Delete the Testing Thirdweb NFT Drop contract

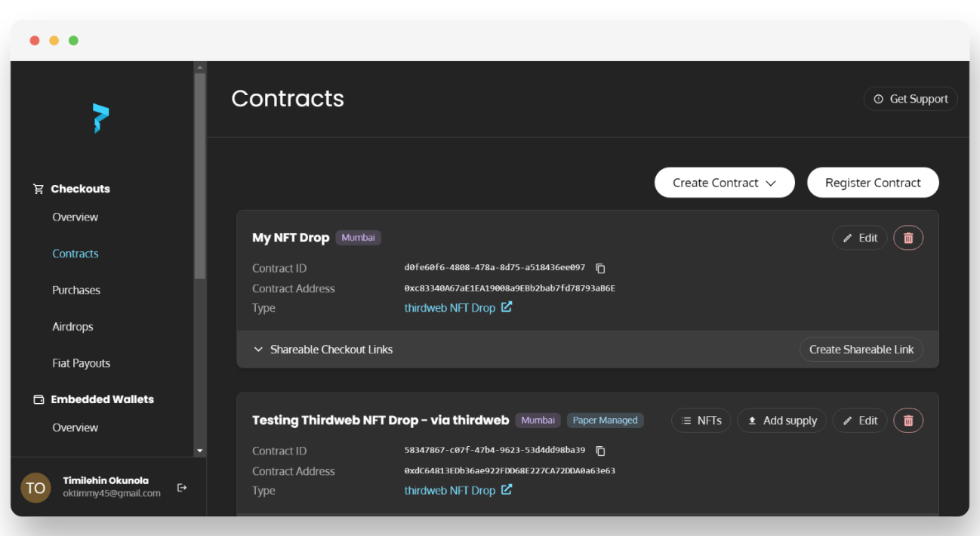click(x=908, y=420)
